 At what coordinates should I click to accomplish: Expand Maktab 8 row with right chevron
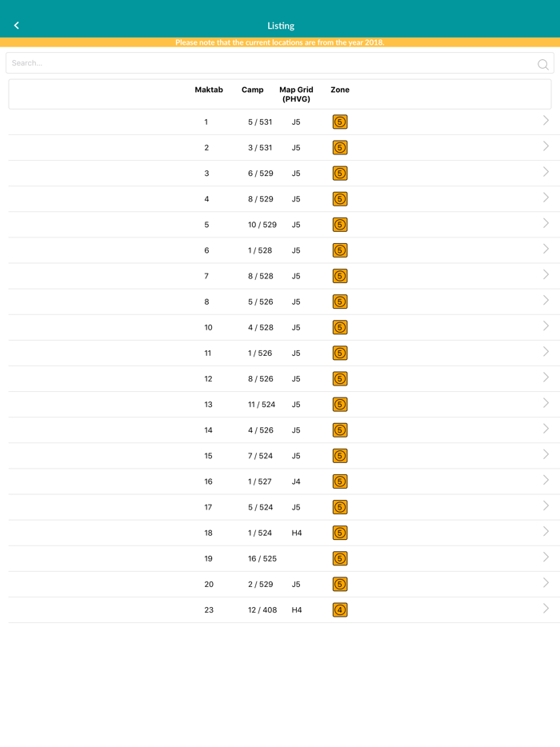[x=546, y=300]
